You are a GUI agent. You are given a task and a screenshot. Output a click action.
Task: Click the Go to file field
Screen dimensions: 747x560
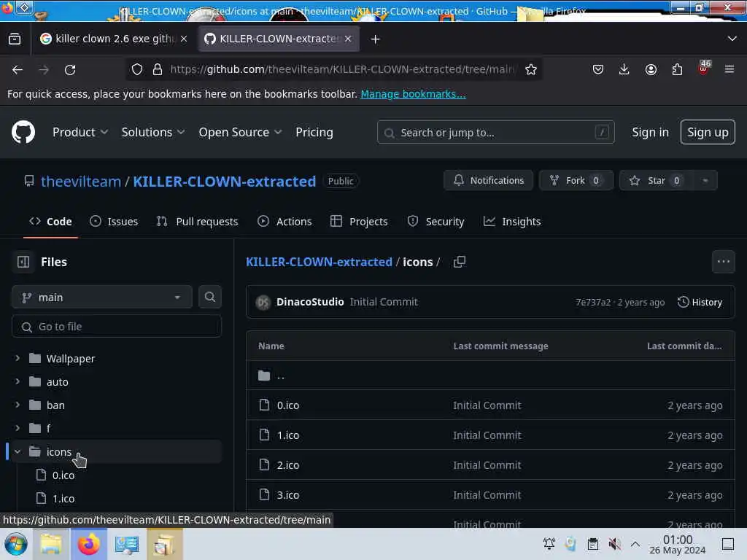click(116, 326)
